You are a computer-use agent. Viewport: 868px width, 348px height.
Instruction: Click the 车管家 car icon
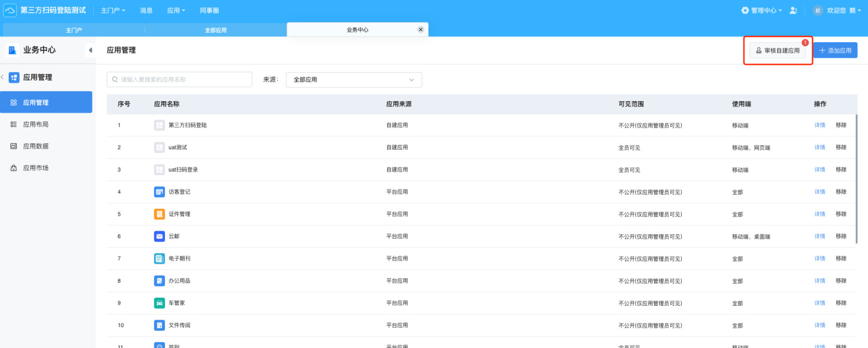tap(159, 303)
